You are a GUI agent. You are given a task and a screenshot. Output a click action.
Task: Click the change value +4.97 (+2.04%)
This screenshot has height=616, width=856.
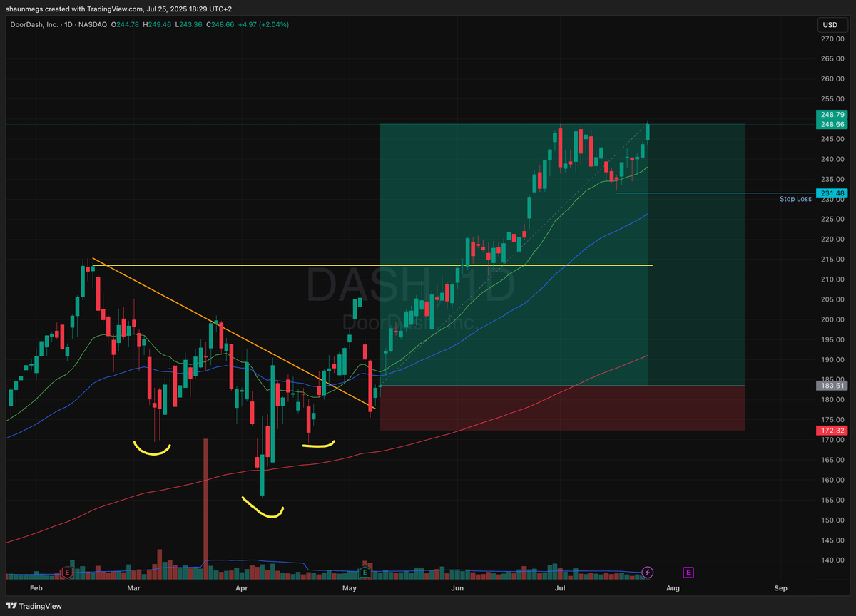coord(262,25)
